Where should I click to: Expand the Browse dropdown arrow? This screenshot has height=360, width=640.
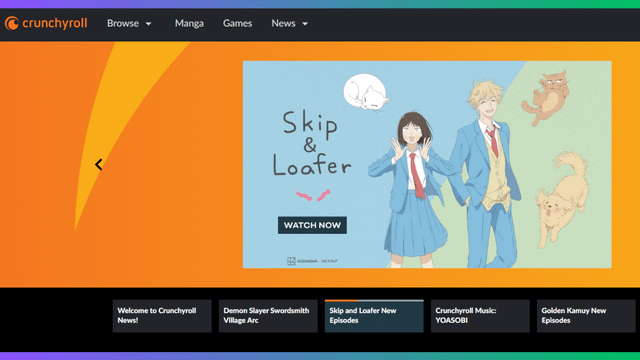click(149, 24)
